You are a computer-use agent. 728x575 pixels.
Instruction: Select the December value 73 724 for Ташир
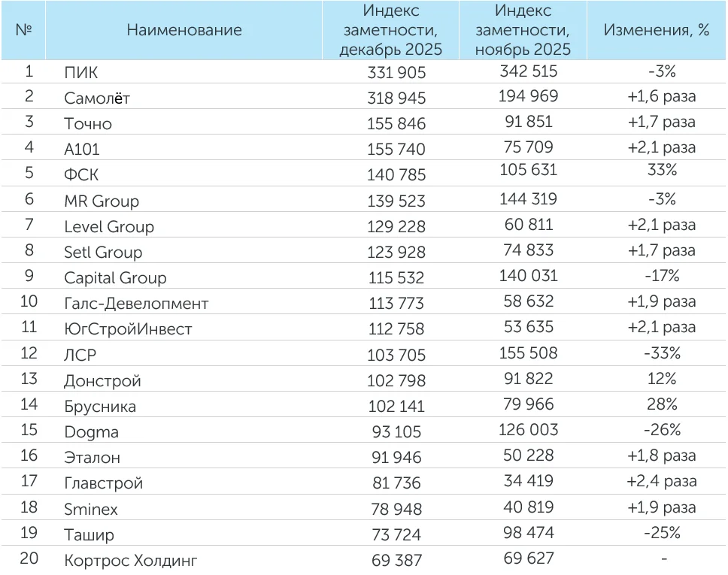point(396,535)
